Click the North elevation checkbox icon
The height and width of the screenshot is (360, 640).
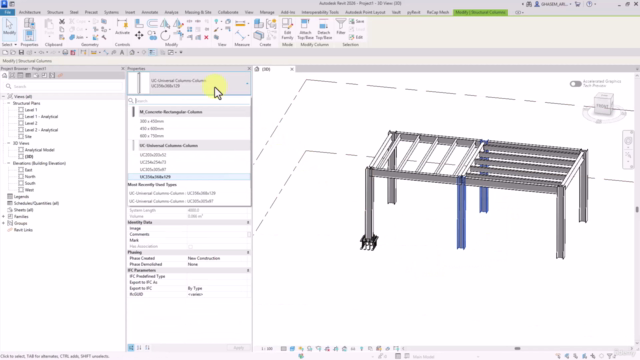click(x=21, y=176)
